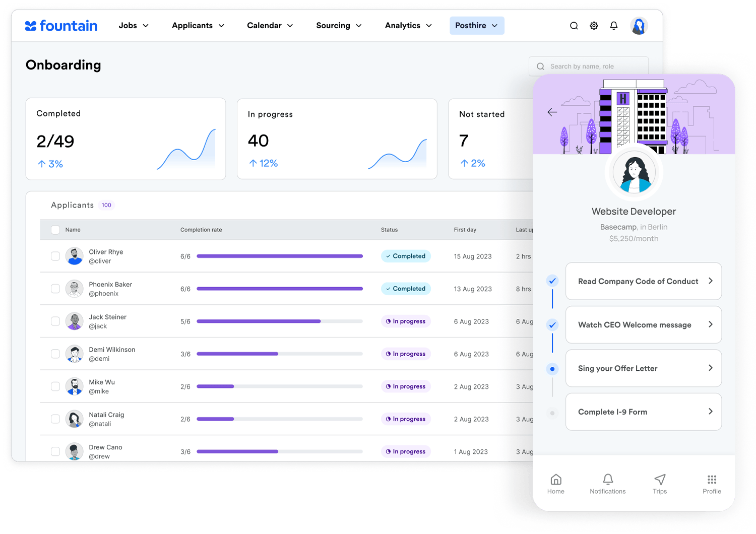Open the Complete I-9 Form step
This screenshot has width=756, height=534.
(x=643, y=412)
